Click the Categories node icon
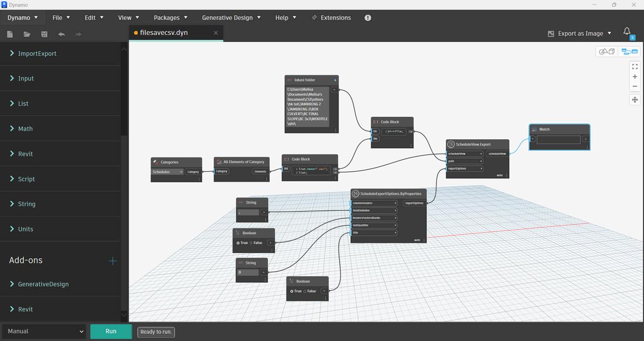This screenshot has height=341, width=644. (x=156, y=162)
